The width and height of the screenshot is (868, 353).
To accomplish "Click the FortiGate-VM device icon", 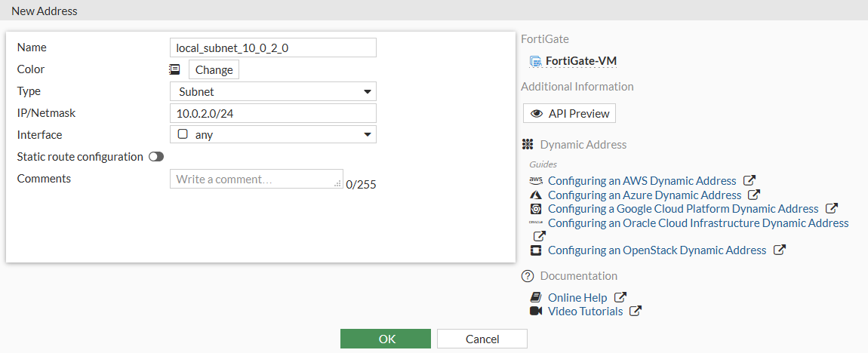I will (x=536, y=61).
